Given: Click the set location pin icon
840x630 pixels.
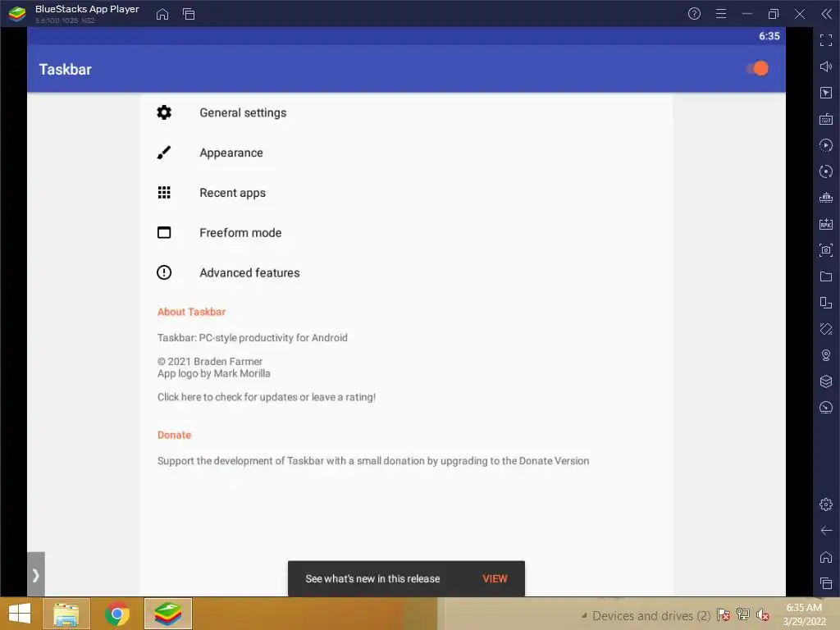Looking at the screenshot, I should click(826, 355).
